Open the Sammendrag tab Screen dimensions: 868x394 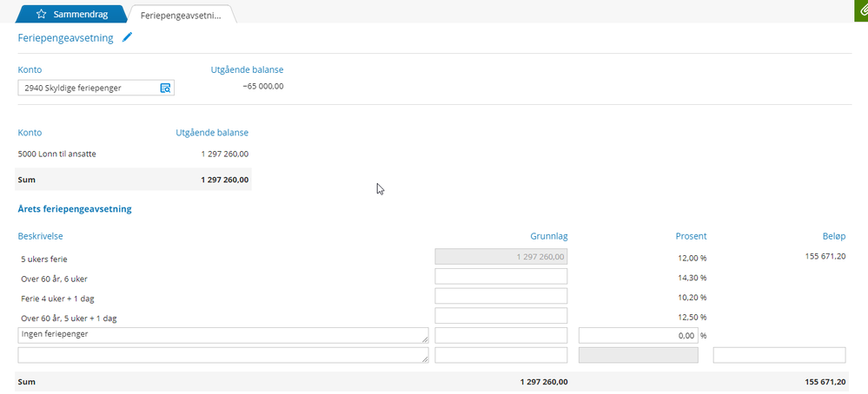[x=72, y=15]
